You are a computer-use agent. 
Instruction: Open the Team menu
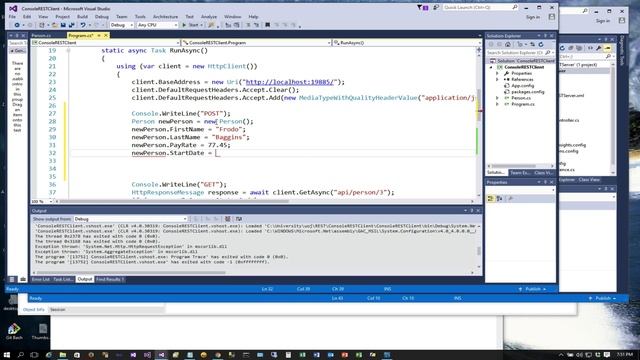[122, 17]
